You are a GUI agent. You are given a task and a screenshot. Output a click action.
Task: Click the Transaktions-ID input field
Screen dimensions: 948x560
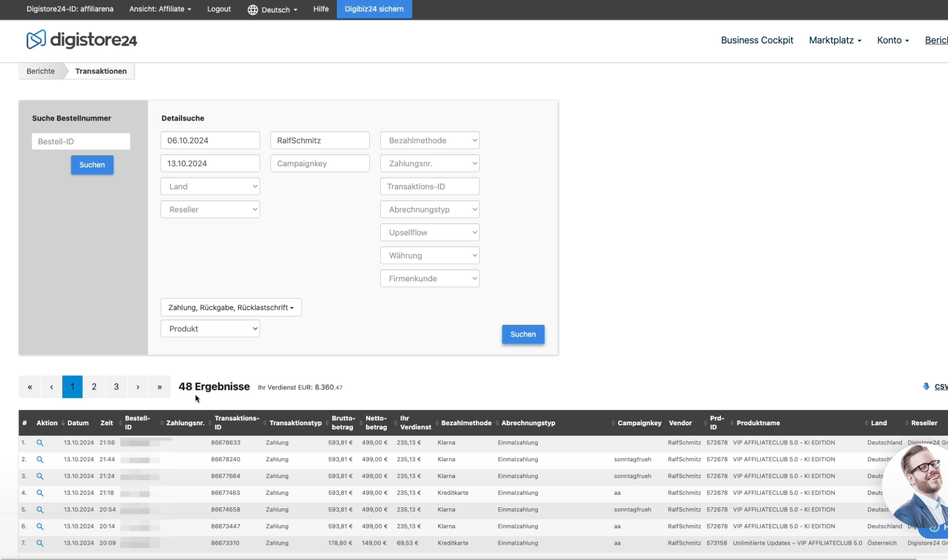point(430,186)
